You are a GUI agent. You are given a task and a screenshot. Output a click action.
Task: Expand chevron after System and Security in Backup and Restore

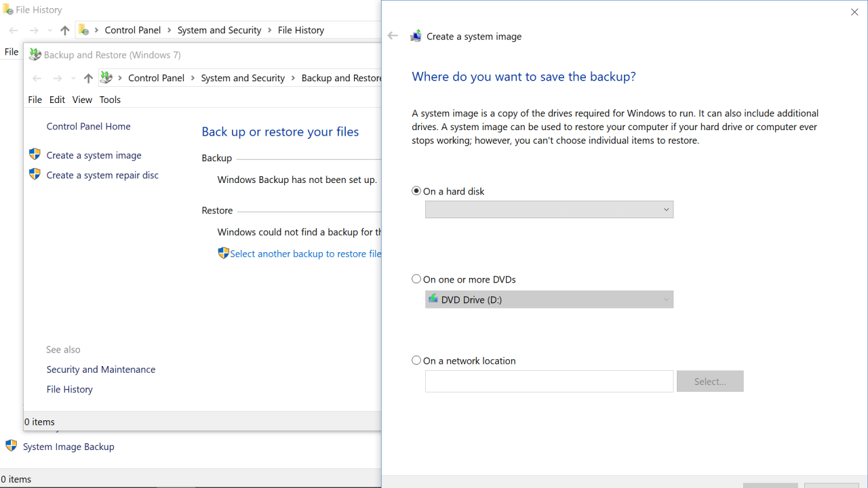294,78
